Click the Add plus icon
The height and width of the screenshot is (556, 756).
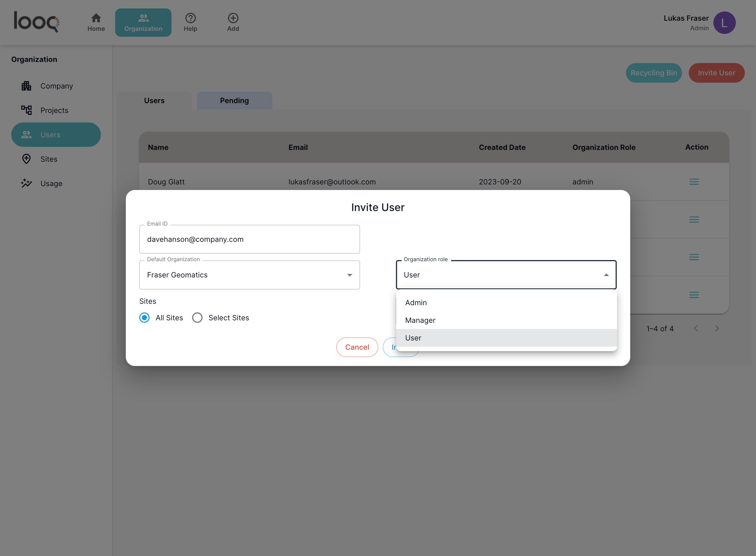tap(233, 18)
